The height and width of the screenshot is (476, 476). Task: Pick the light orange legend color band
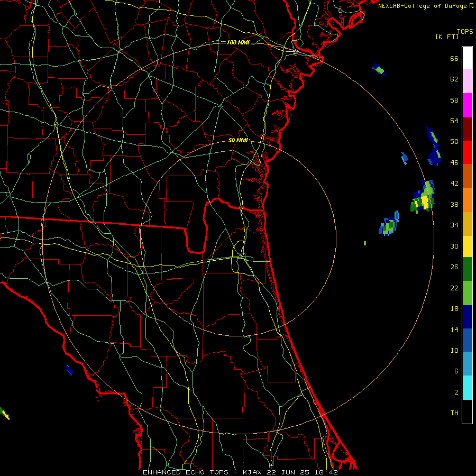coord(467,200)
